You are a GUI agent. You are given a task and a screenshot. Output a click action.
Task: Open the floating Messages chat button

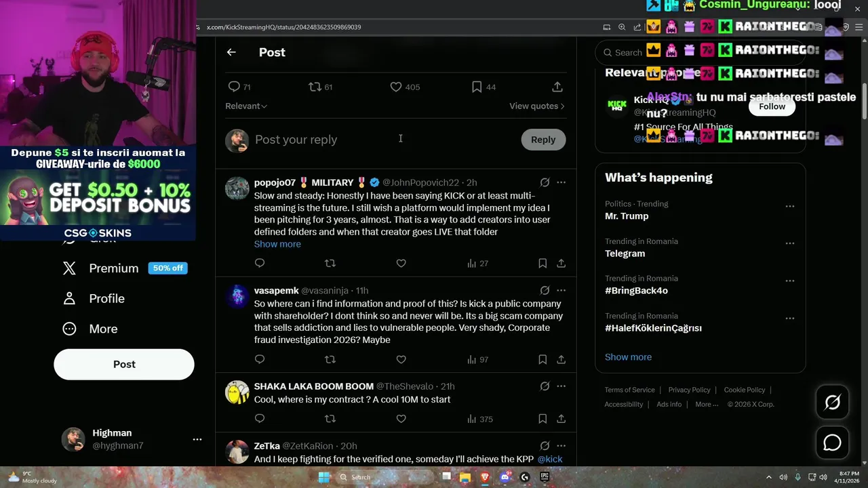(832, 443)
